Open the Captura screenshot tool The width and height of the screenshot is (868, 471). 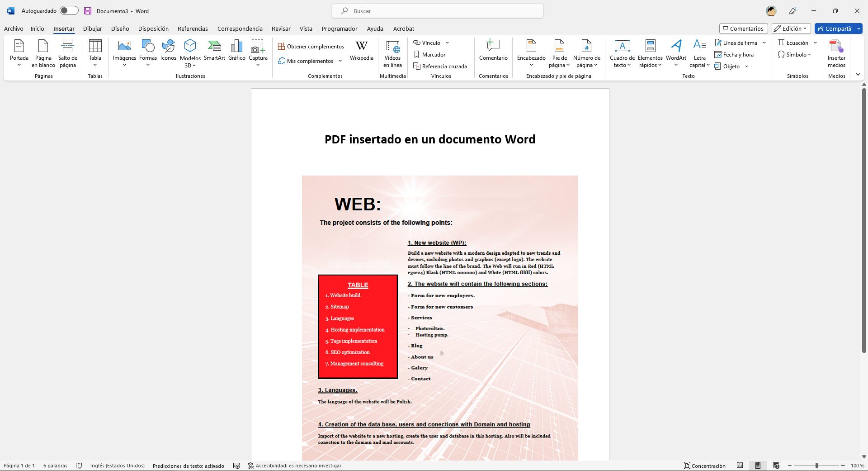tap(258, 53)
